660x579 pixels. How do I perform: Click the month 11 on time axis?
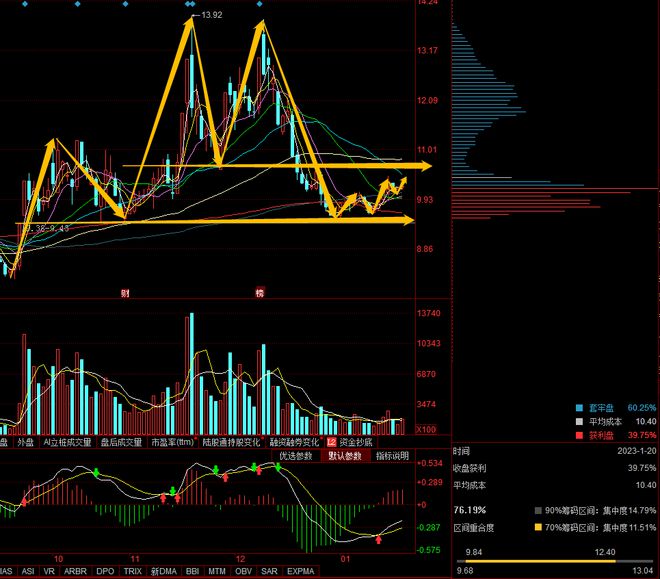135,559
